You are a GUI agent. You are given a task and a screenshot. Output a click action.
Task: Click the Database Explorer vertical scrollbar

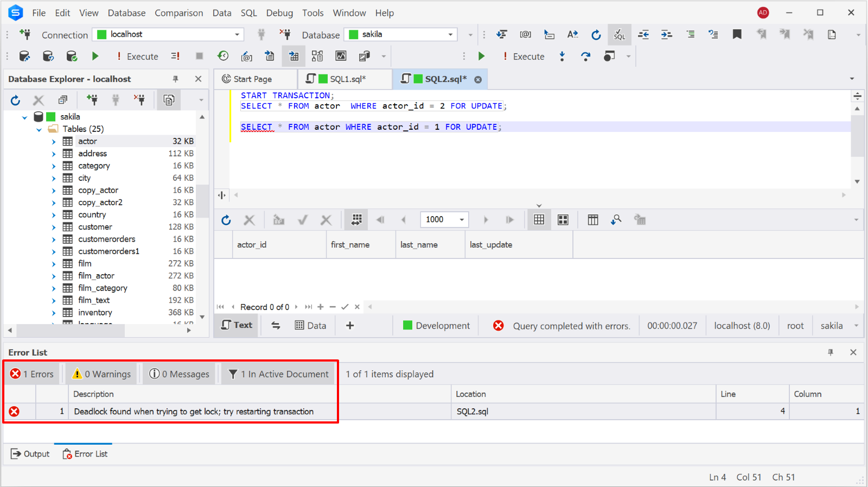pyautogui.click(x=202, y=201)
